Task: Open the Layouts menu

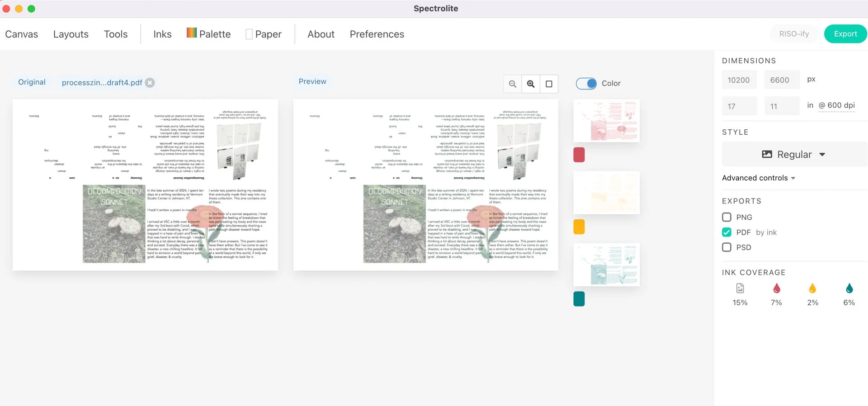Action: click(x=71, y=34)
